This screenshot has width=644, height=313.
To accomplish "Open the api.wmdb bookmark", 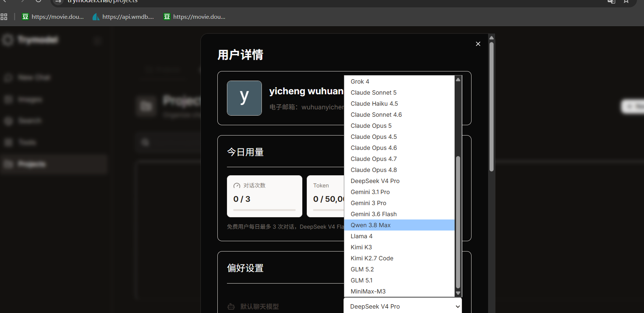I will tap(123, 17).
